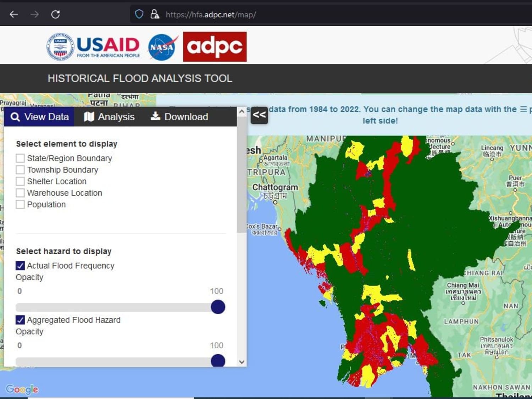Click the browser forward arrow
Image resolution: width=532 pixels, height=399 pixels.
pos(34,15)
